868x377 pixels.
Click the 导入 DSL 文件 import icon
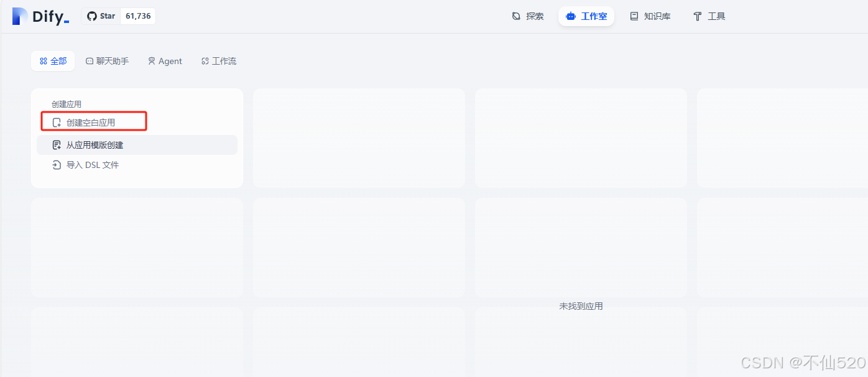pos(55,164)
